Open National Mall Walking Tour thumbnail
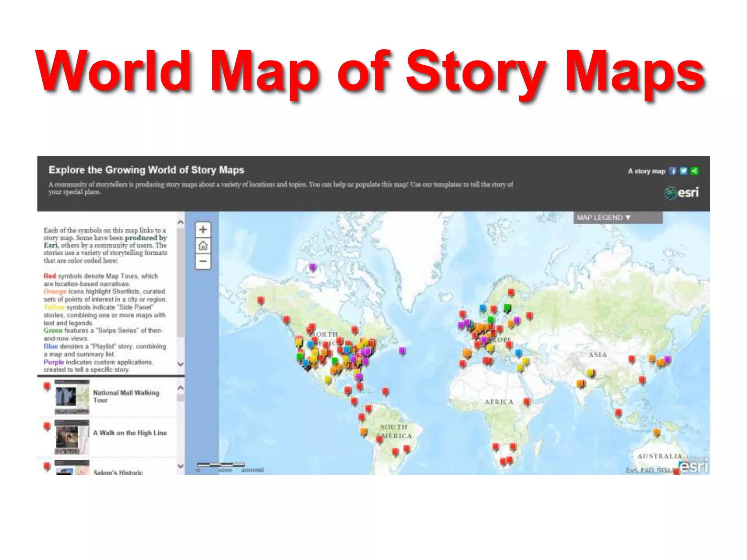747x560 pixels. (72, 397)
